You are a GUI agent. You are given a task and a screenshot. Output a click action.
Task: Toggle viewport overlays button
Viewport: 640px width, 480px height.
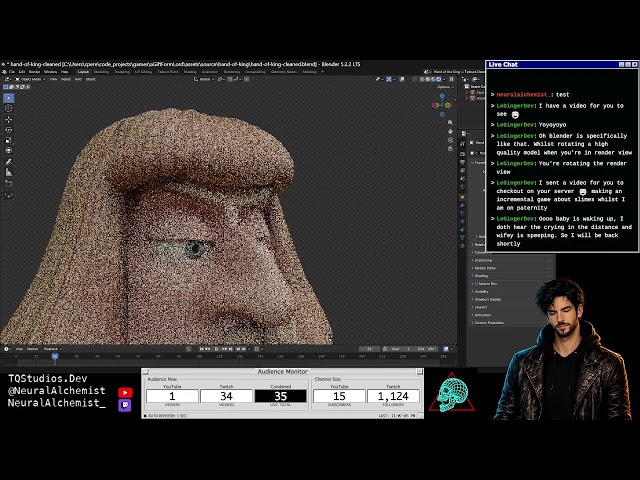(402, 79)
